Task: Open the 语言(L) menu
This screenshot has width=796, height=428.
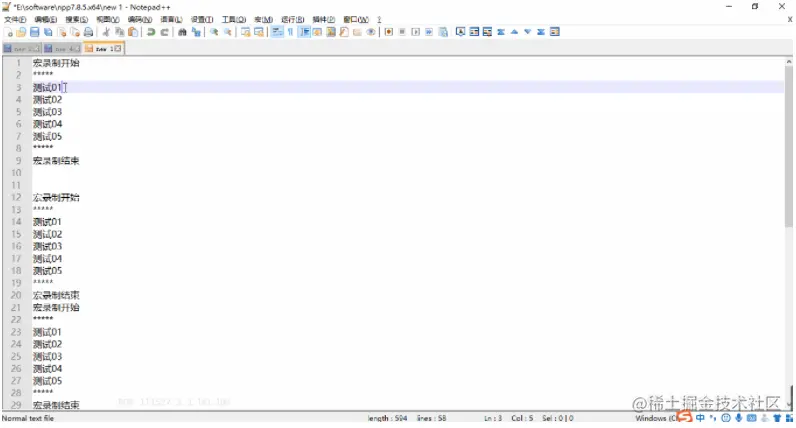Action: point(171,19)
